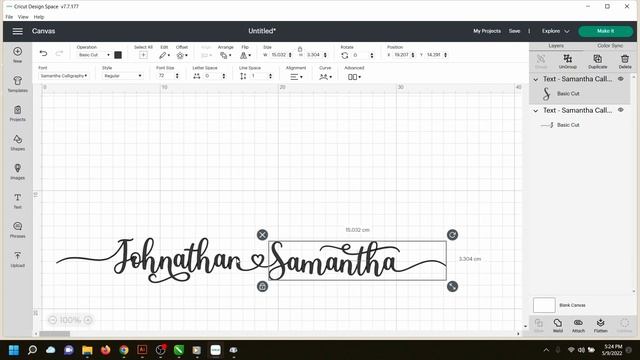The image size is (640, 360).
Task: Open the Font Samantha Calligraphy dropdown
Action: click(63, 76)
